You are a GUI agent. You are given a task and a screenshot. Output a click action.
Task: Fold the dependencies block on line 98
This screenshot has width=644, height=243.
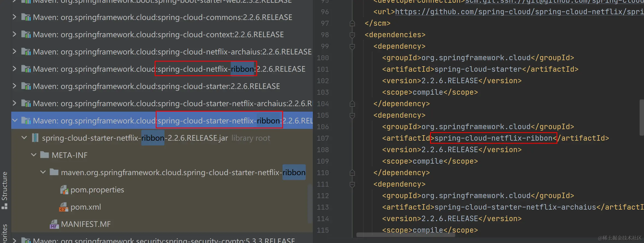[x=352, y=35]
